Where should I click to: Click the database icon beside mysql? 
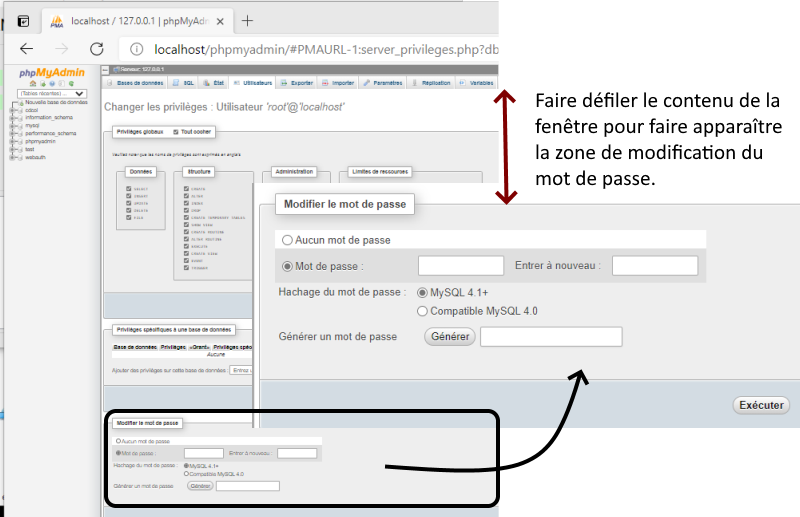point(20,126)
